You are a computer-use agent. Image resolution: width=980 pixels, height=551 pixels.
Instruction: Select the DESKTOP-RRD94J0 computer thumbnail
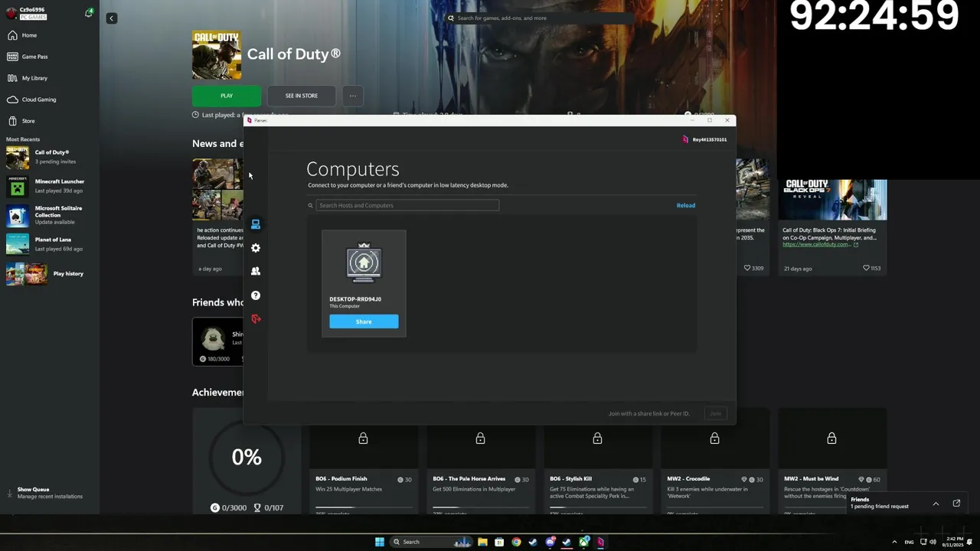(x=364, y=264)
